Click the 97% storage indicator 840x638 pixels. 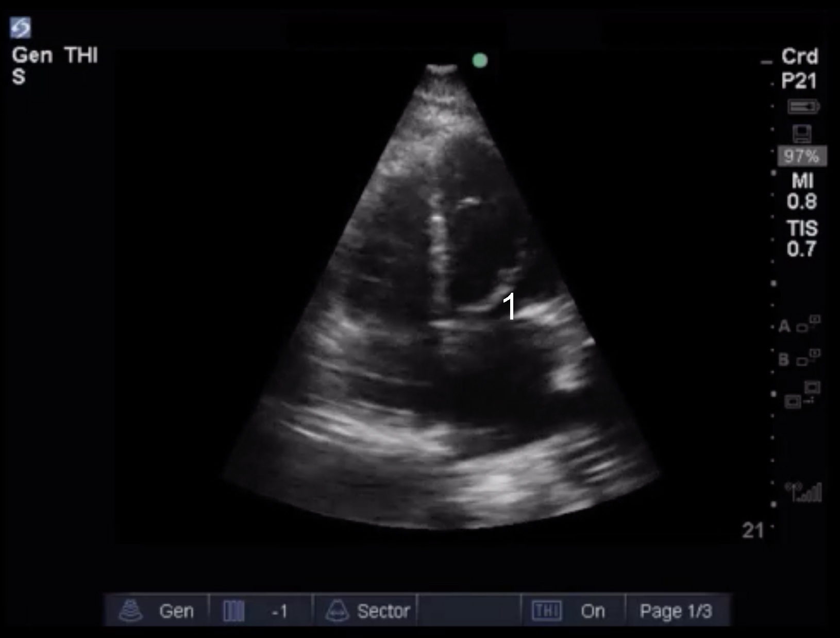(x=802, y=156)
